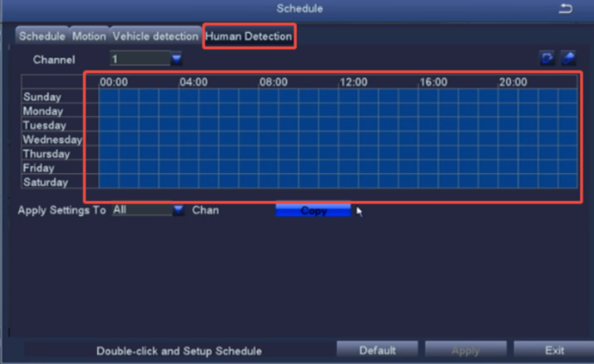
Task: Click Sunday's first schedule cell at 00:00
Action: pyautogui.click(x=109, y=97)
